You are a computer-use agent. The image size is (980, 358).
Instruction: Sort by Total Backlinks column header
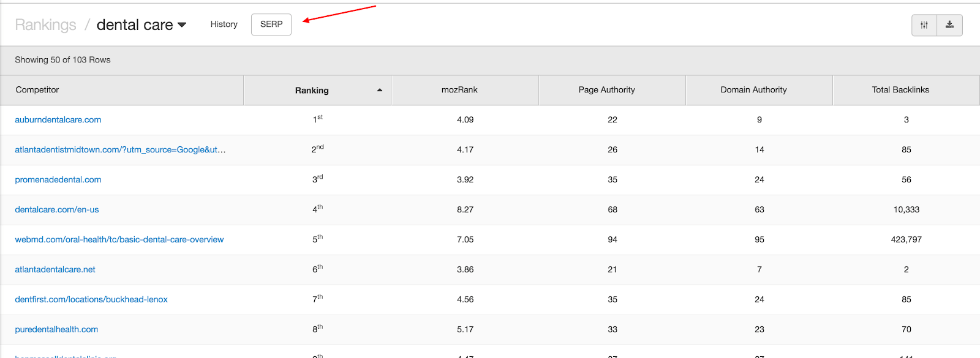tap(900, 90)
